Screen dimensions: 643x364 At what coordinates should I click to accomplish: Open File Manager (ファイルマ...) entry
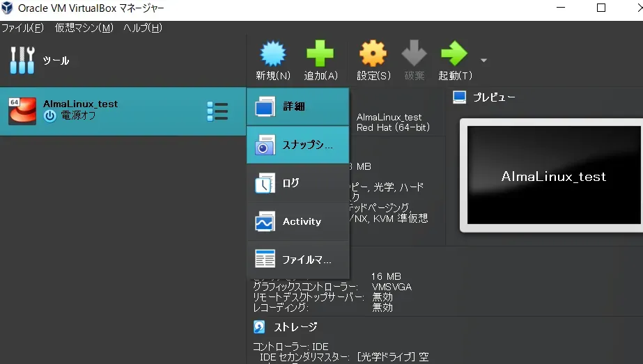click(x=297, y=260)
